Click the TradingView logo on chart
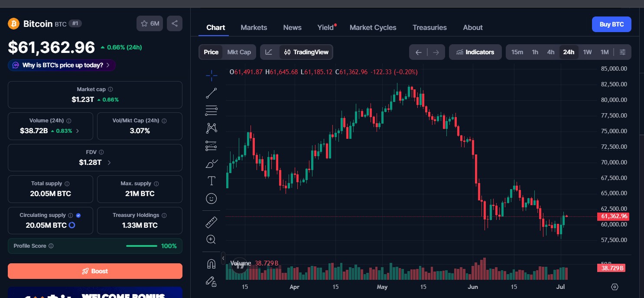Screen dimensions: 644x298 click(x=239, y=265)
